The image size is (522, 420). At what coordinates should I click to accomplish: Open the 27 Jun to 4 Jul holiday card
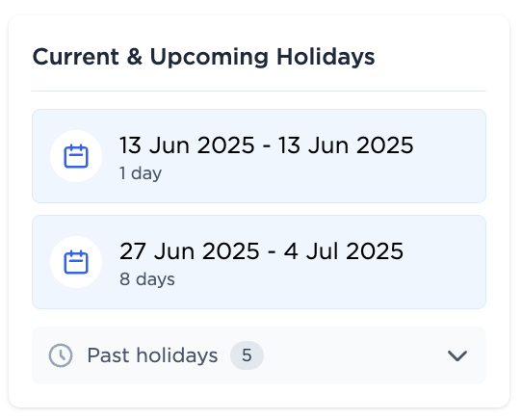tap(259, 262)
